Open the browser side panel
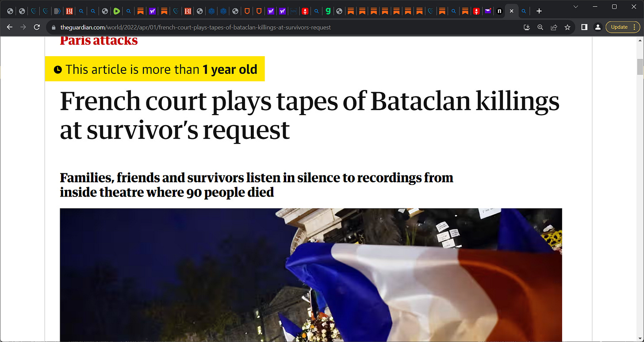This screenshot has width=644, height=342. pos(584,27)
